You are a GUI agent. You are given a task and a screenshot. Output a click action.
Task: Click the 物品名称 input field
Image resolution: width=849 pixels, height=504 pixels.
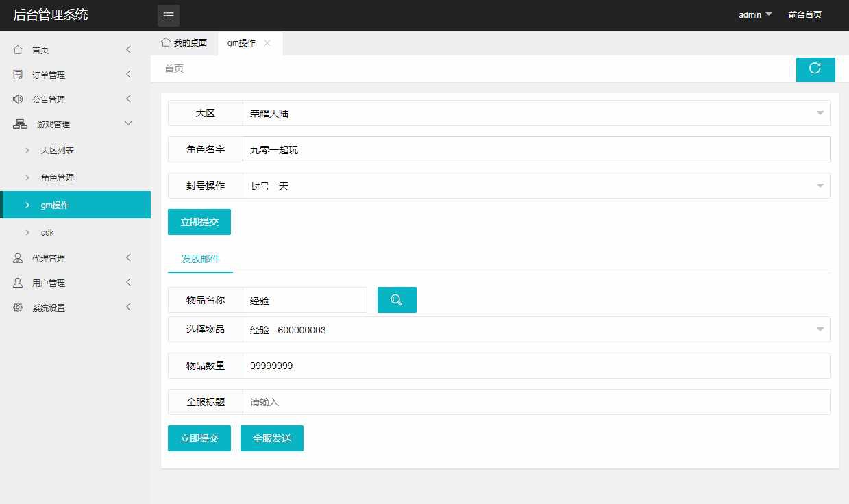[305, 300]
